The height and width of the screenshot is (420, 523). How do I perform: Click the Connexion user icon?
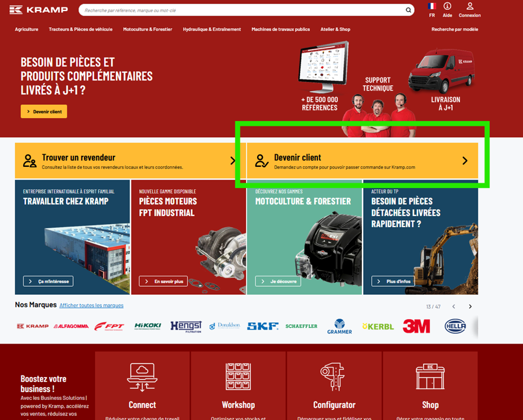click(470, 6)
